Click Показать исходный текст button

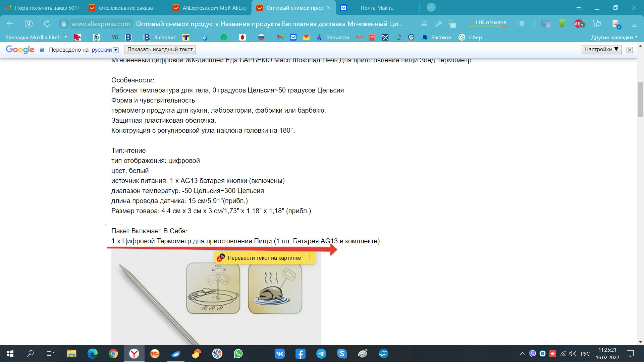(160, 50)
